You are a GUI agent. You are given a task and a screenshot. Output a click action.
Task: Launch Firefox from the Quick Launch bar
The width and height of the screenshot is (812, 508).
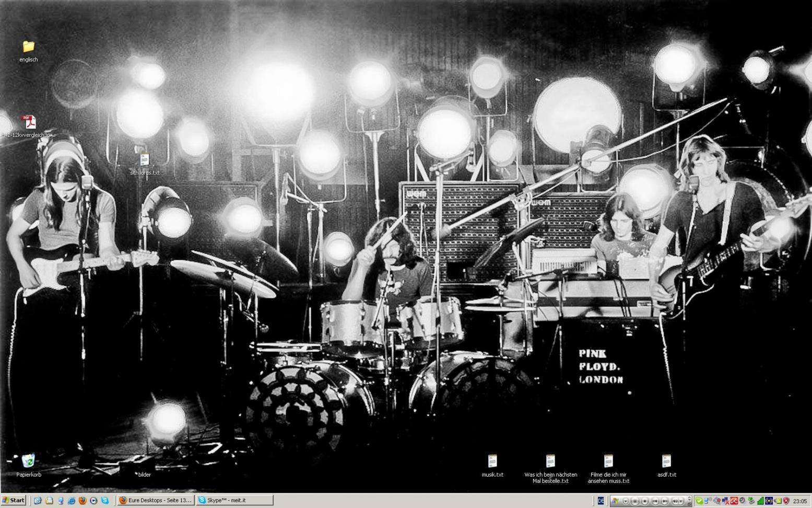point(83,501)
